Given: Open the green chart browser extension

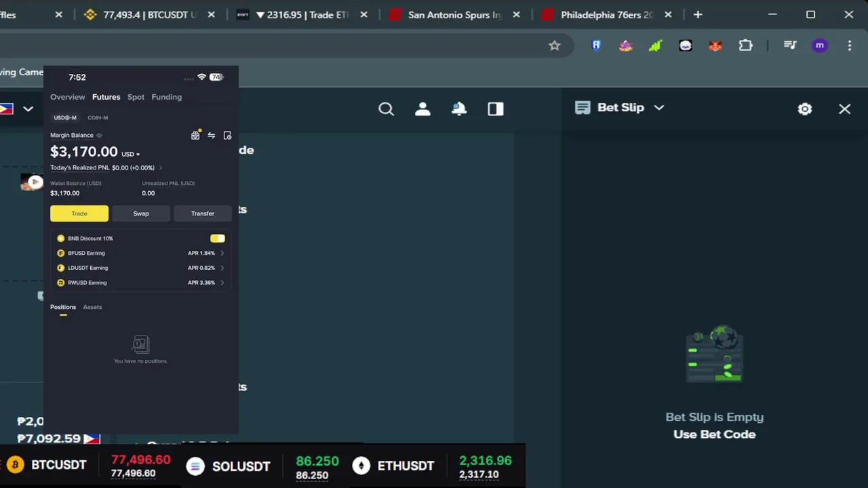Looking at the screenshot, I should pos(655,45).
